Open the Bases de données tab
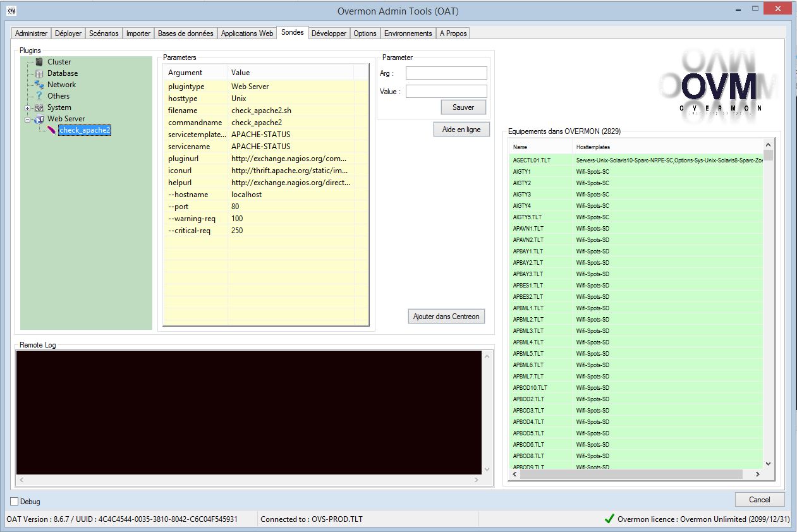This screenshot has height=532, width=797. click(x=185, y=33)
